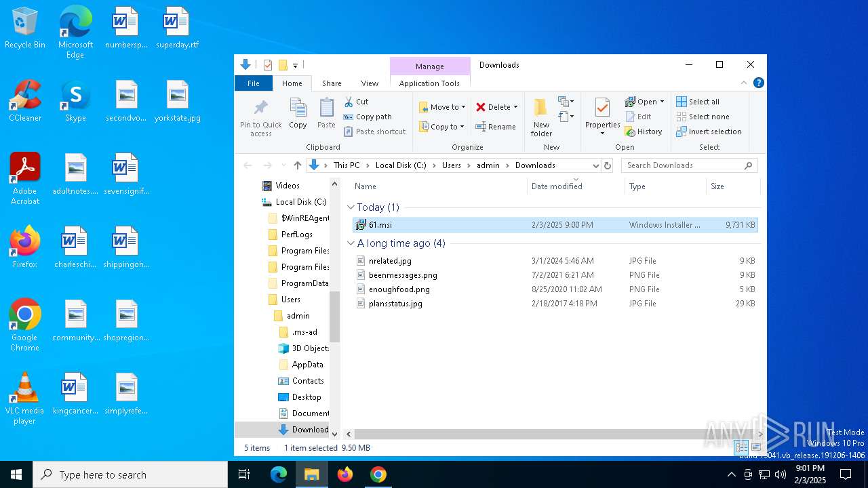Click the Users breadcrumb in address bar
Image resolution: width=868 pixels, height=488 pixels.
pyautogui.click(x=451, y=165)
